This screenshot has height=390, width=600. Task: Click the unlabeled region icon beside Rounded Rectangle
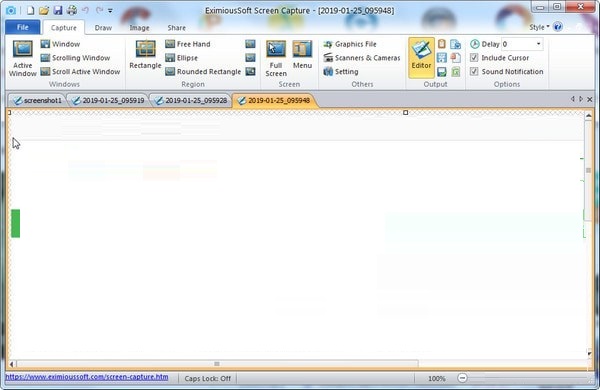point(250,72)
